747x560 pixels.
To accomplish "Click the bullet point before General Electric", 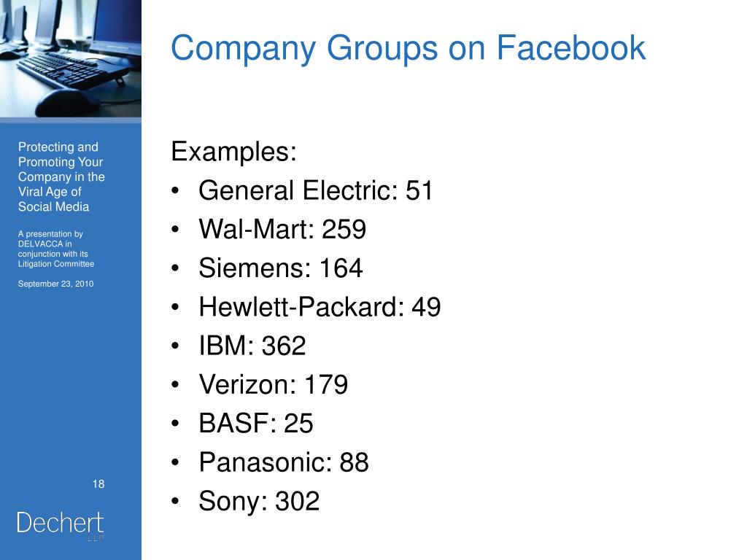I will point(175,190).
